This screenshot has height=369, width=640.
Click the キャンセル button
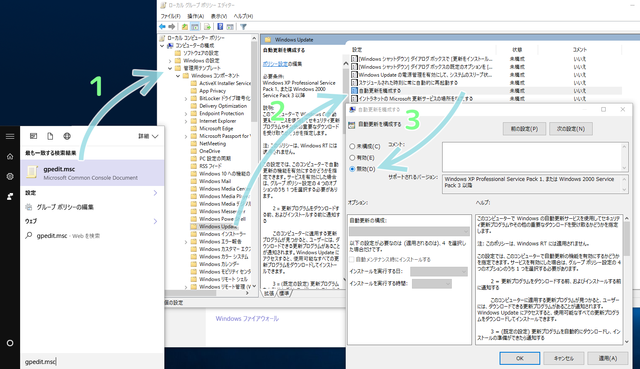click(564, 358)
